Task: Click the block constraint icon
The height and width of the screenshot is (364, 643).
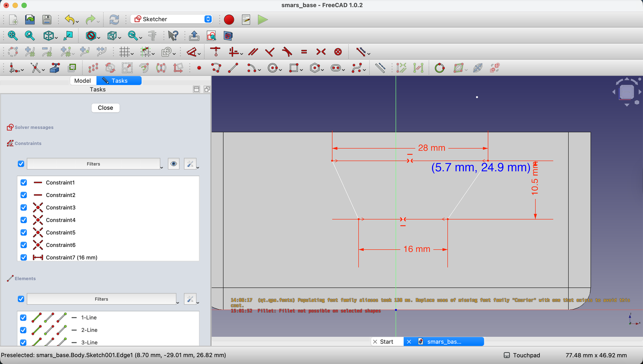Action: 338,52
